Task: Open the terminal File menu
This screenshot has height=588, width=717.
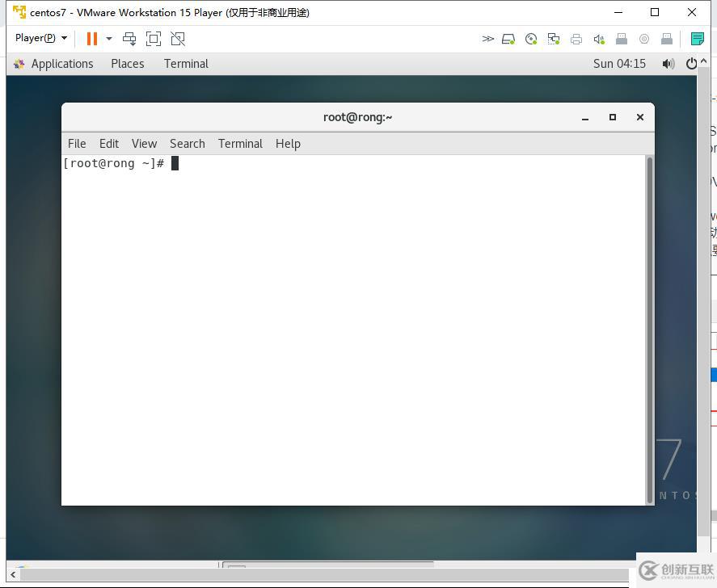Action: tap(77, 144)
